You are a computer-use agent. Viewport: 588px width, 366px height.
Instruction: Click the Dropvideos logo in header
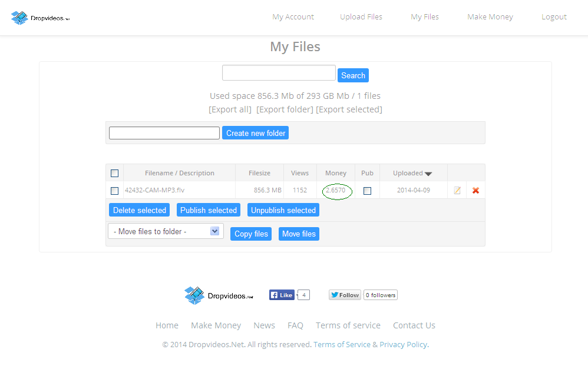(41, 18)
